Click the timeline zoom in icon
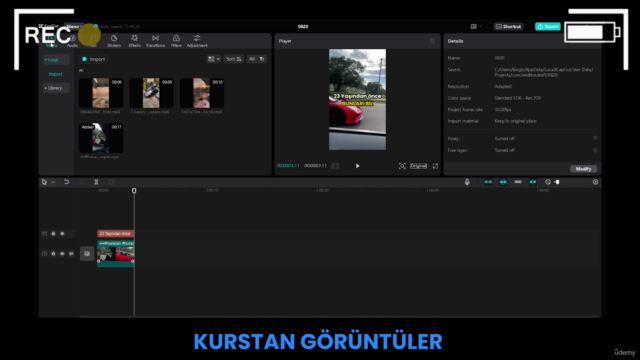Viewport: 640px width, 360px height. click(x=596, y=182)
